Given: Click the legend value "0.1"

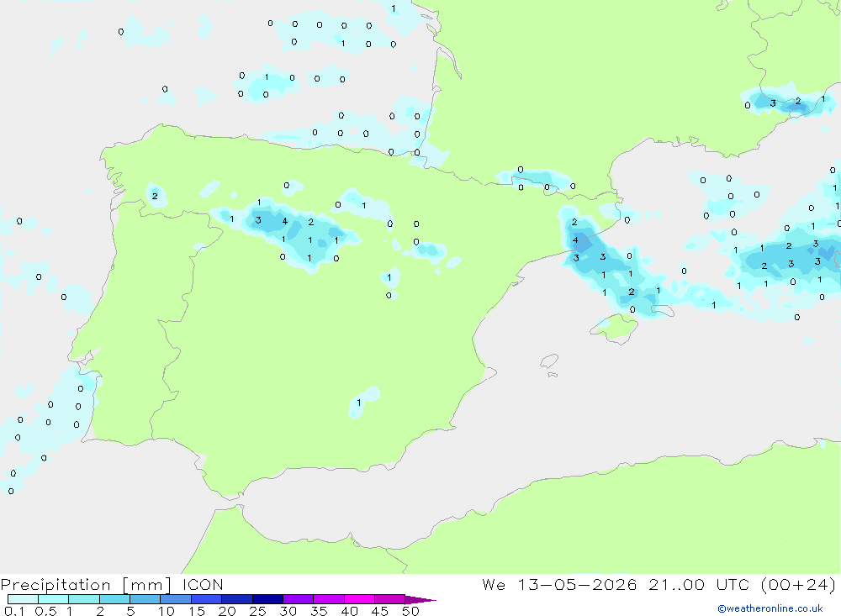Looking at the screenshot, I should coord(14,611).
